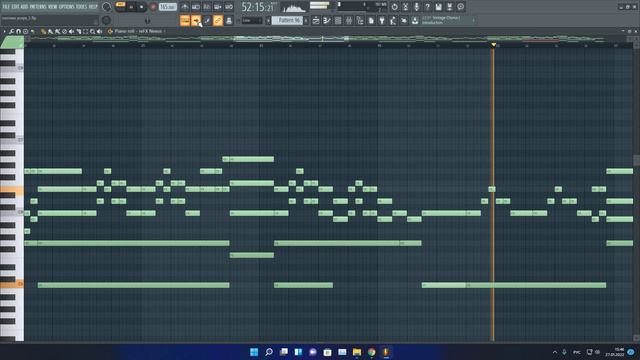Toggle Pat/Song mode switch
This screenshot has height=360, width=640.
(x=120, y=7)
